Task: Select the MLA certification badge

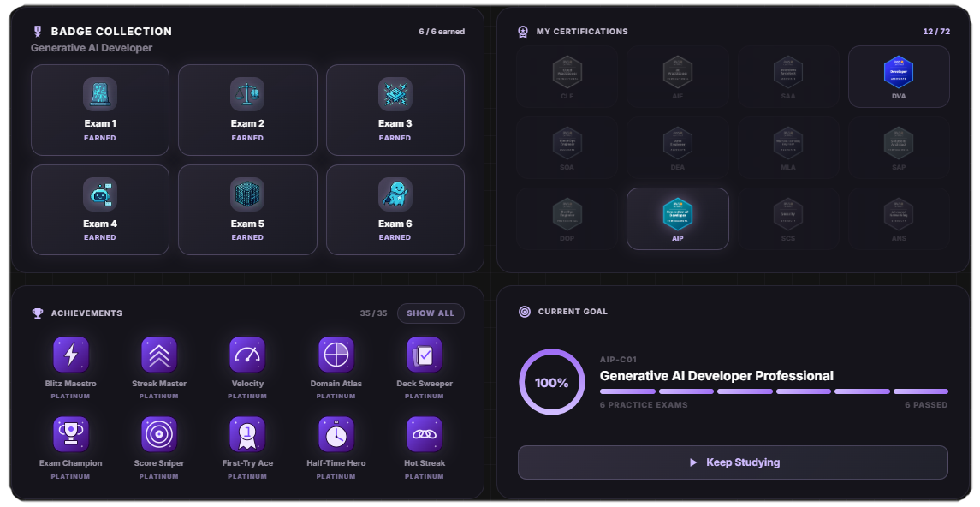Action: (x=788, y=147)
